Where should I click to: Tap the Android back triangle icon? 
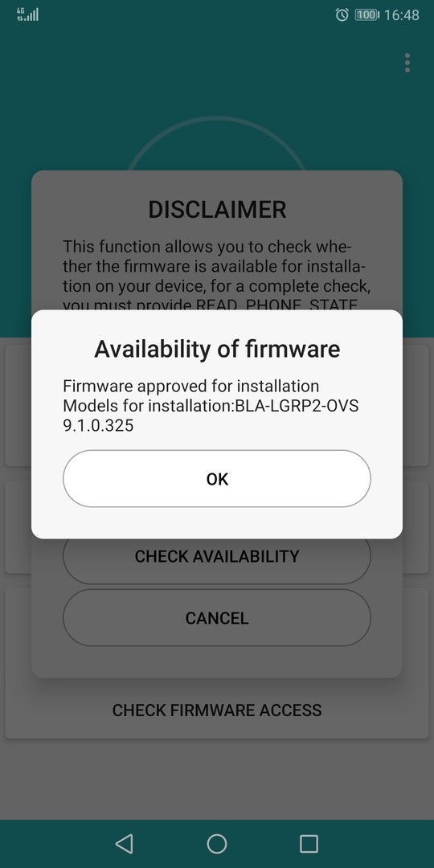point(124,844)
